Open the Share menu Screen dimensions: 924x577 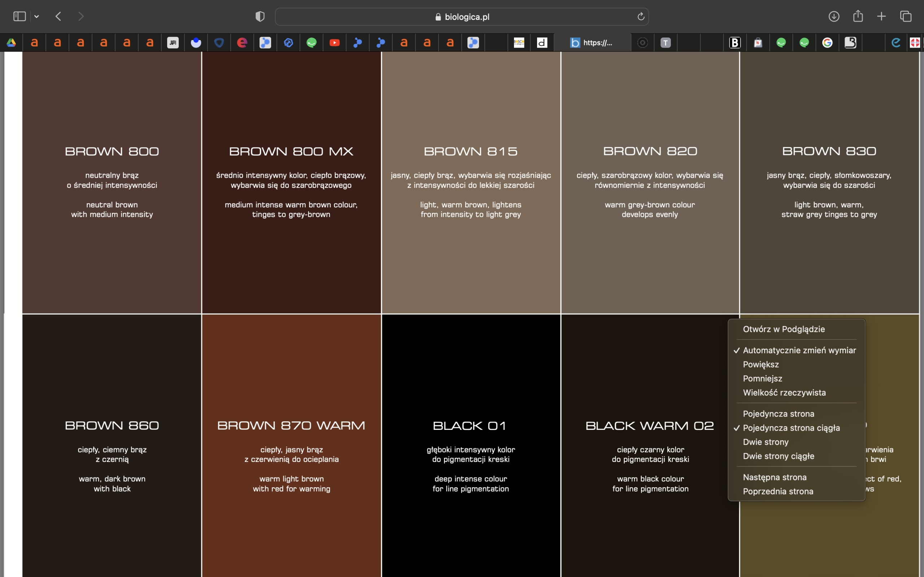[858, 17]
